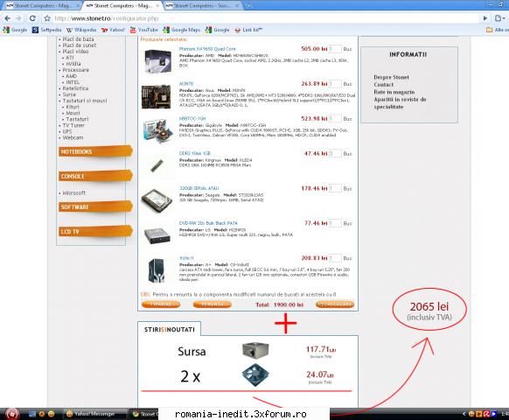Open the other bookmarks folder
This screenshot has width=509, height=420.
497,30
